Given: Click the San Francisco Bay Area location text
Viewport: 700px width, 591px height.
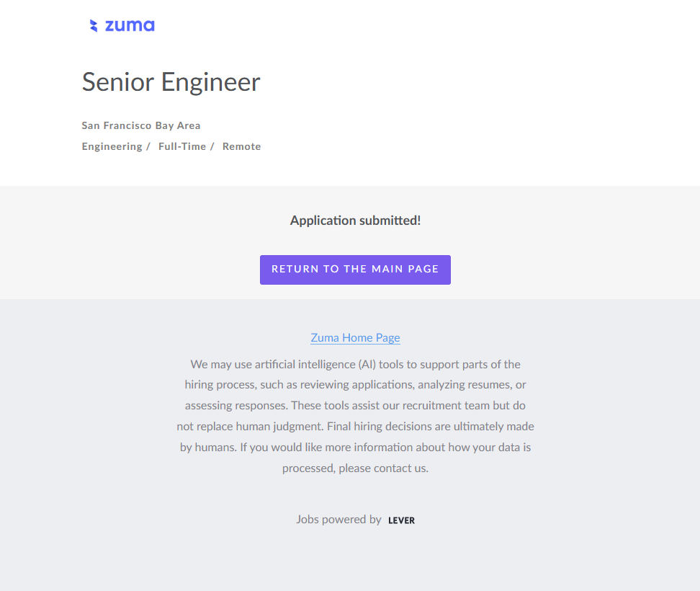Looking at the screenshot, I should (x=141, y=125).
